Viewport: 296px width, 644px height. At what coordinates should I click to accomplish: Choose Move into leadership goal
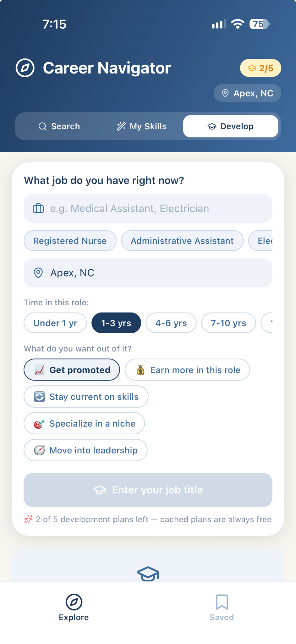tap(85, 450)
